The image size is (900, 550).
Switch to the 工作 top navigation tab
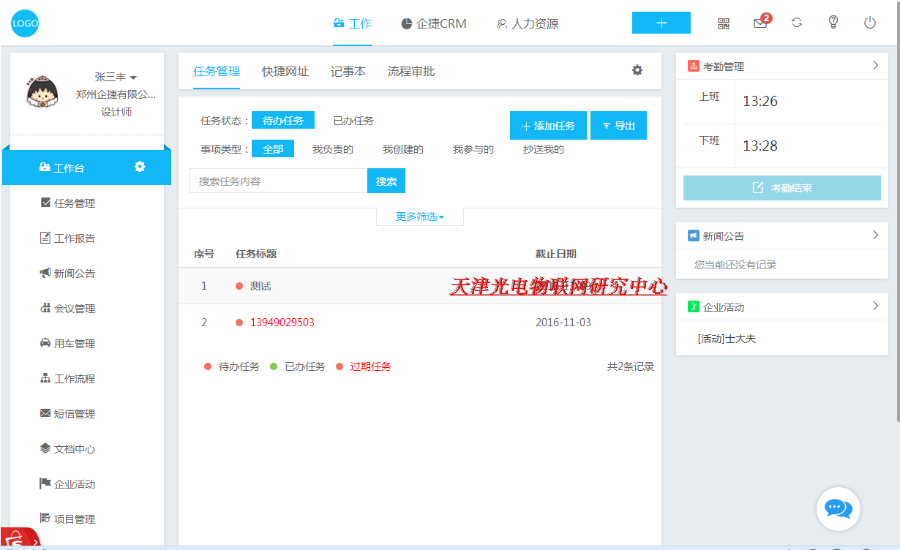(x=352, y=24)
